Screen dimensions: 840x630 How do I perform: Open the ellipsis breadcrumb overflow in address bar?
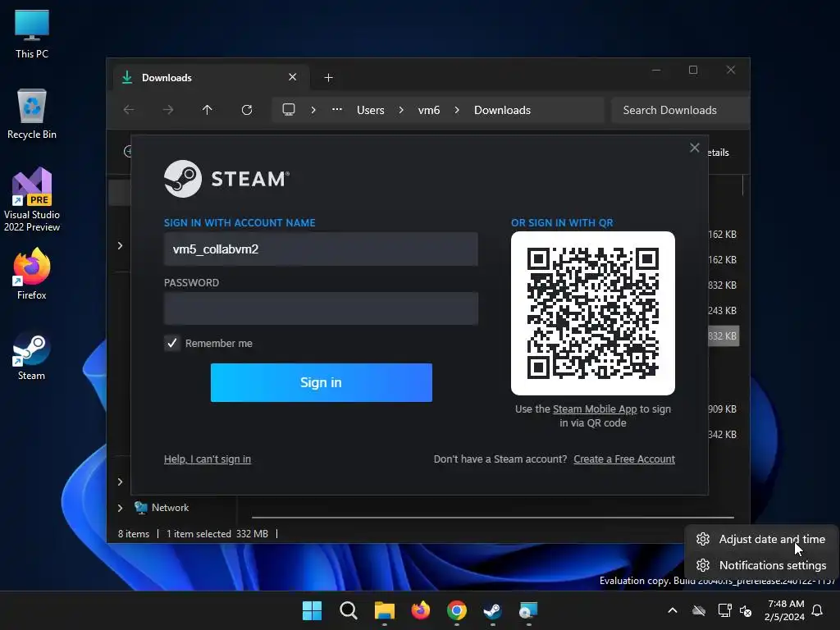point(337,109)
